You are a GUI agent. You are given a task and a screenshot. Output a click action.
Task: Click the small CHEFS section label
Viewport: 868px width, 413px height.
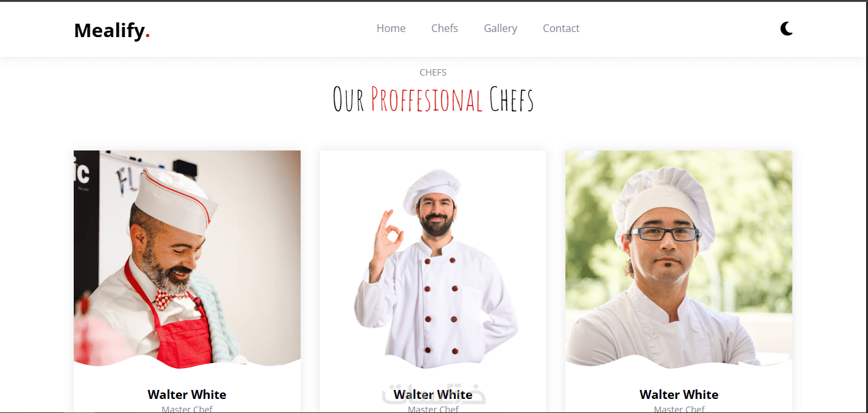pyautogui.click(x=433, y=72)
